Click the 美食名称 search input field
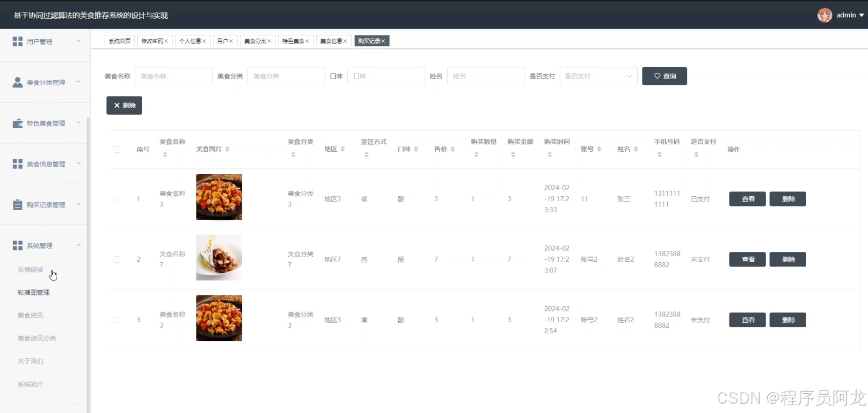Image resolution: width=868 pixels, height=413 pixels. pos(174,76)
